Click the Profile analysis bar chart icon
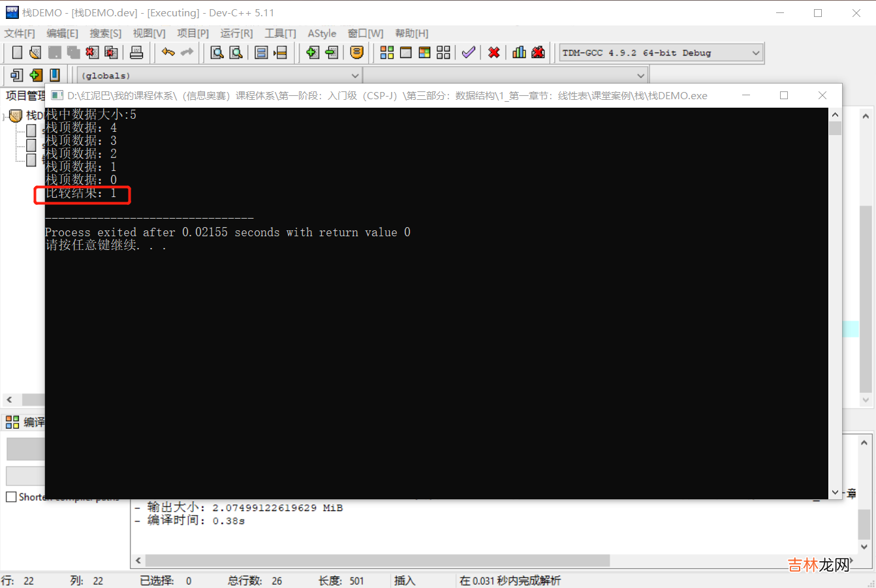The image size is (876, 588). [519, 52]
